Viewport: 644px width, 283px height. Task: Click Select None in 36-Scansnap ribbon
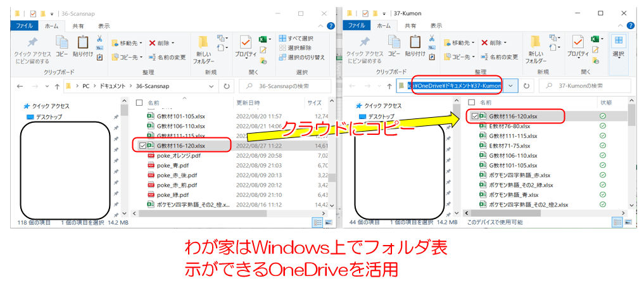pyautogui.click(x=296, y=47)
